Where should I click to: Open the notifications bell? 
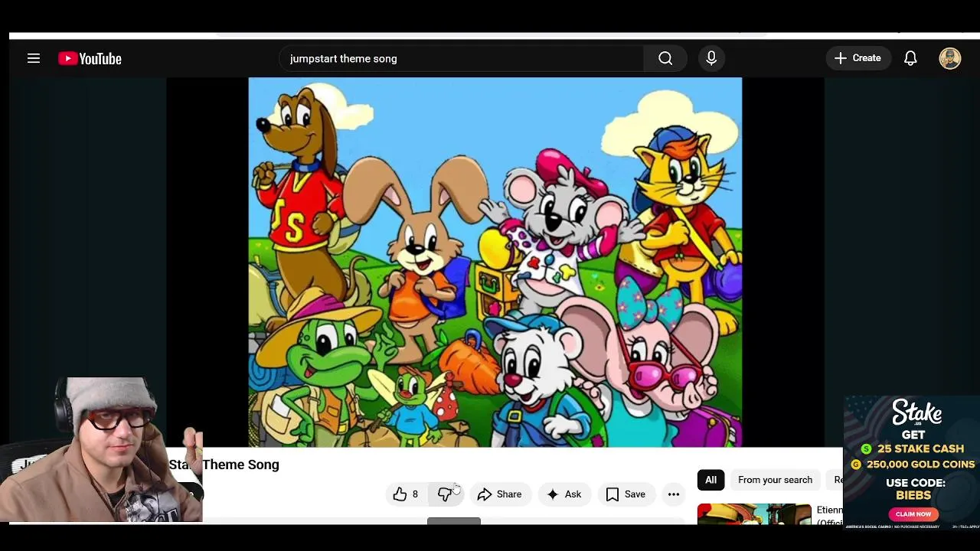click(x=910, y=58)
